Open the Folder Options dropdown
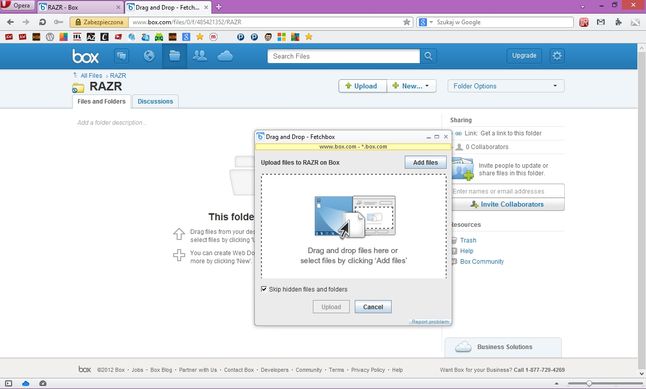Viewport: 646px width, 389px height. click(506, 86)
